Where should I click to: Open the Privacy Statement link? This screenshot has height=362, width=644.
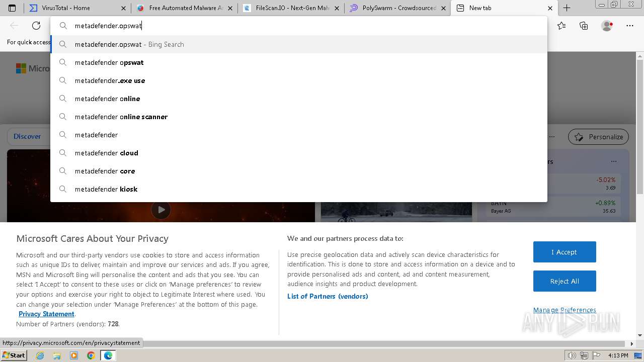point(46,314)
